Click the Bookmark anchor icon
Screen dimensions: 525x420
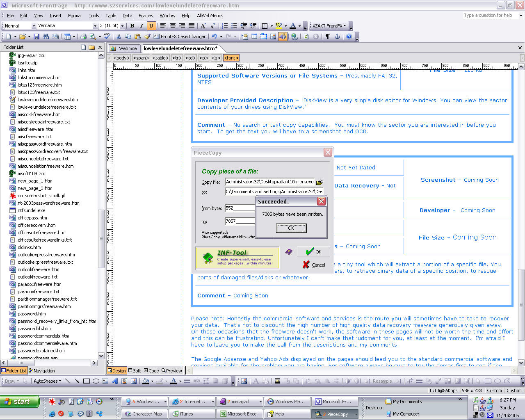pos(337,37)
